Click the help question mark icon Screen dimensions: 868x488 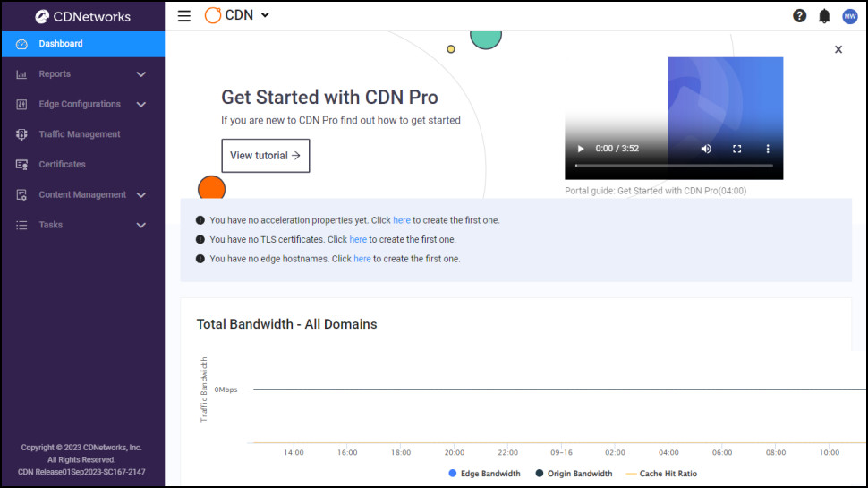799,16
